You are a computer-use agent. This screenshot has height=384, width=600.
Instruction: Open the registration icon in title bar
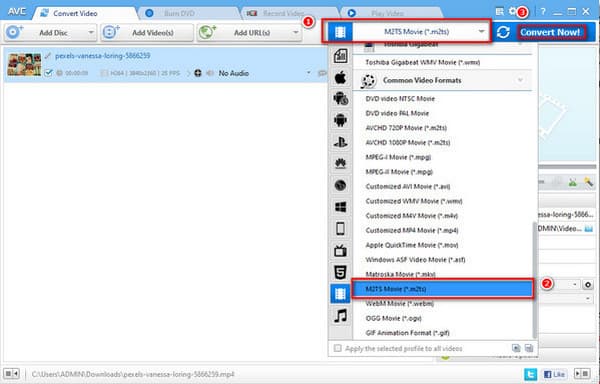(499, 11)
